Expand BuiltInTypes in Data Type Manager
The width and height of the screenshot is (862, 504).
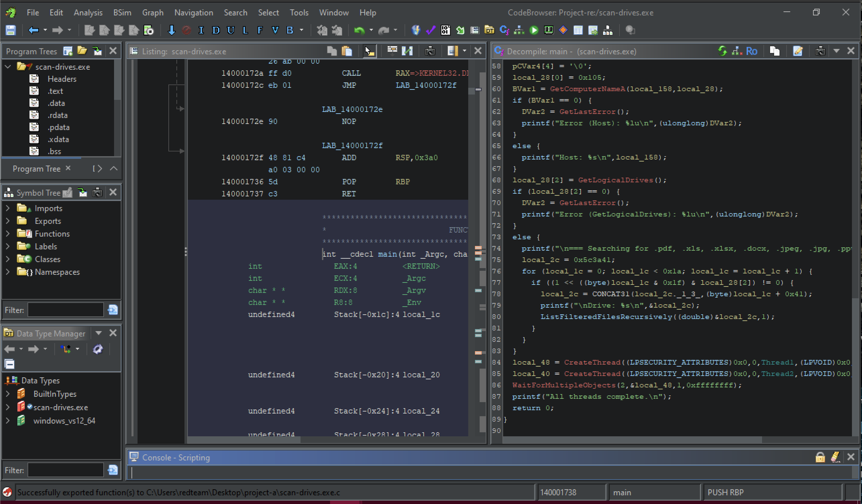click(7, 394)
